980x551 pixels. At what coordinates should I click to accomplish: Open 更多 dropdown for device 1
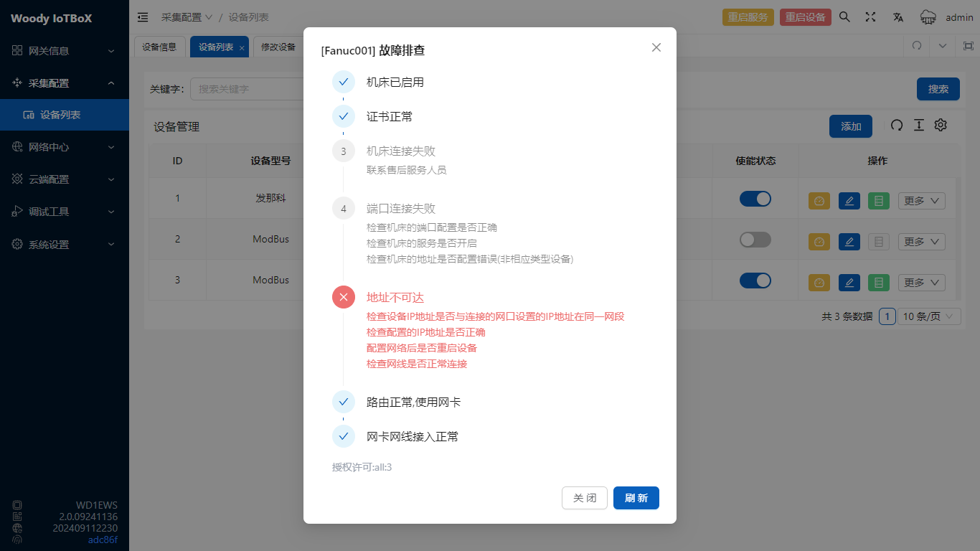click(x=921, y=201)
